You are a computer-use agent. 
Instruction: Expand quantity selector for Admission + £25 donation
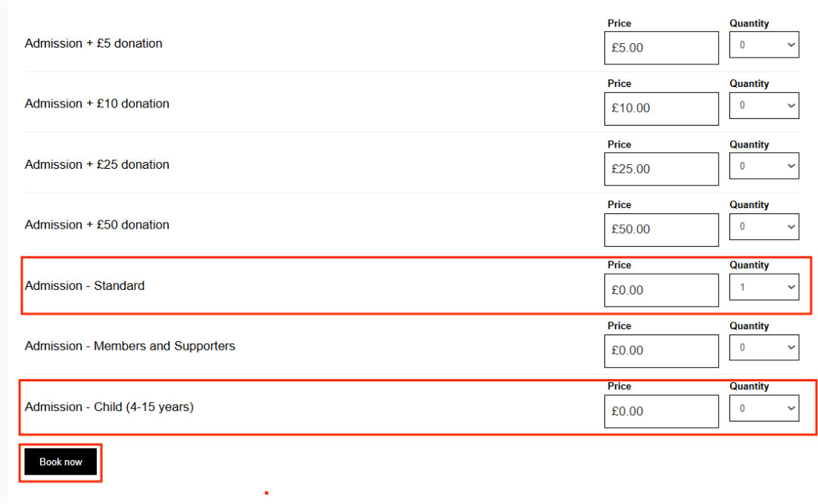coord(763,166)
